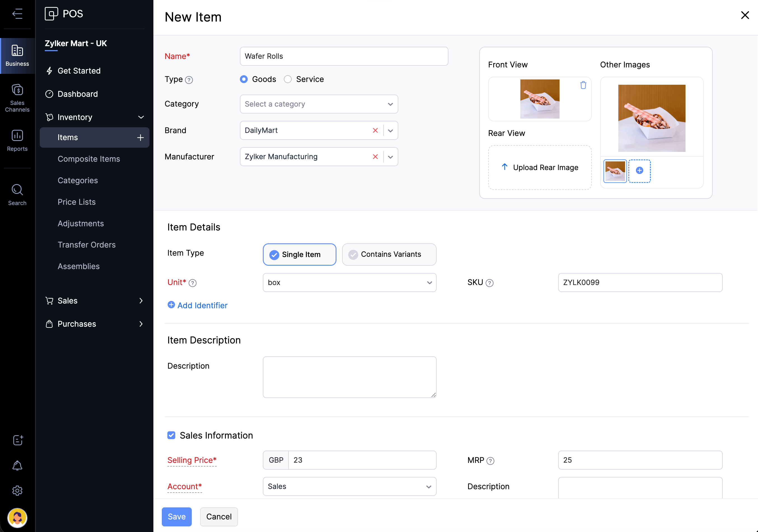Open the Reports module icon
The width and height of the screenshot is (758, 532).
point(17,140)
